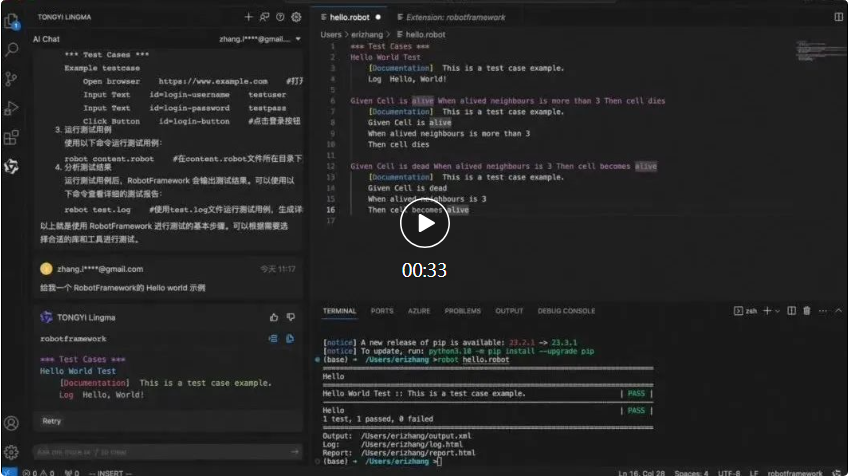The image size is (849, 476).
Task: Click the erizhang breadcrumb
Action: [x=367, y=35]
